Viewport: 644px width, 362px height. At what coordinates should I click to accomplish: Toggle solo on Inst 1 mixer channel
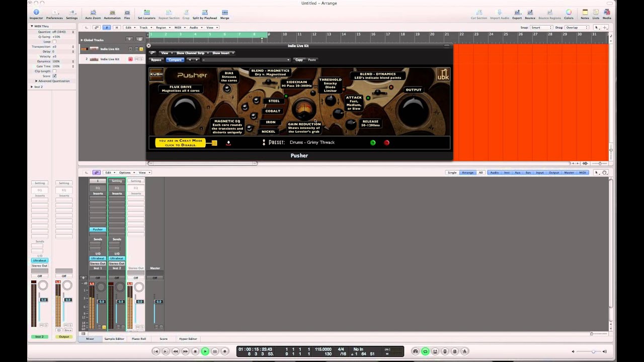(104, 327)
